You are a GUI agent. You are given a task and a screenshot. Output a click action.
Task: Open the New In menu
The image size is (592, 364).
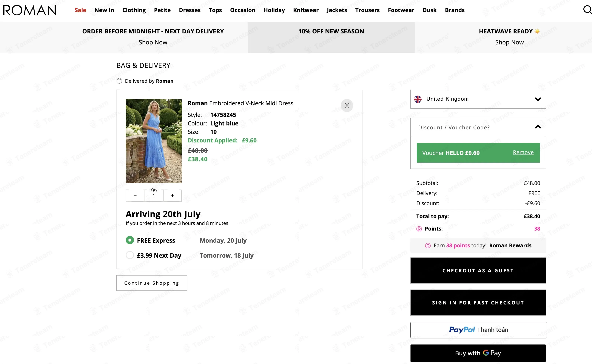(x=104, y=10)
